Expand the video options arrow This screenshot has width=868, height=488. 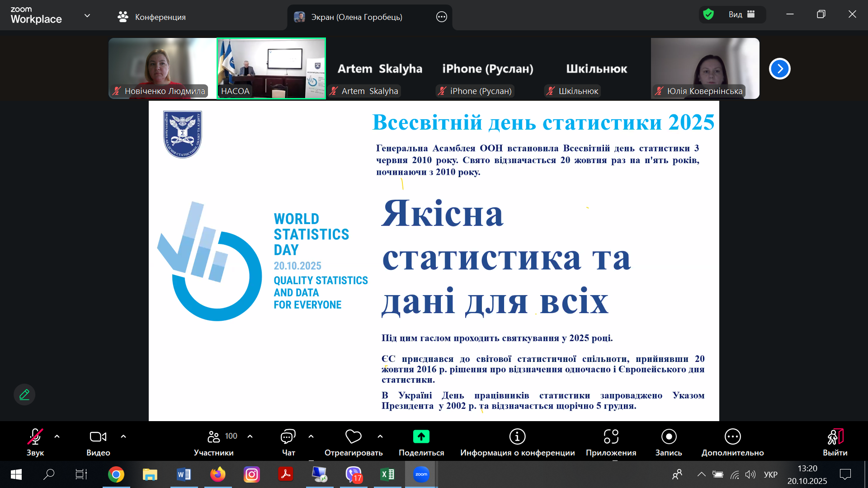pyautogui.click(x=123, y=436)
